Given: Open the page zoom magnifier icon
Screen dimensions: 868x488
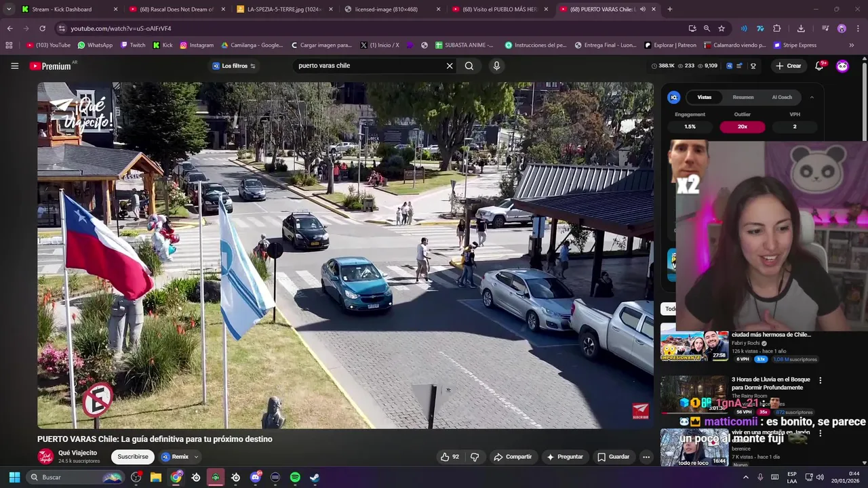Looking at the screenshot, I should (707, 28).
